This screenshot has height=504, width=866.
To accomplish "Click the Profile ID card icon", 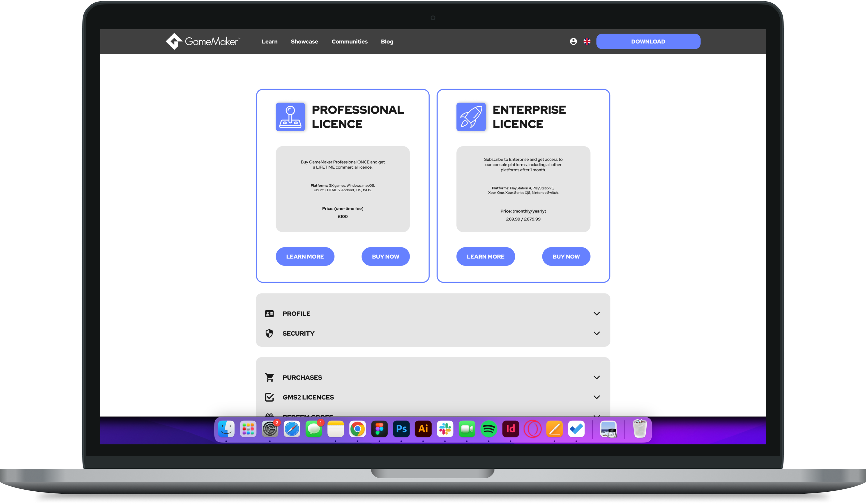I will [x=269, y=314].
